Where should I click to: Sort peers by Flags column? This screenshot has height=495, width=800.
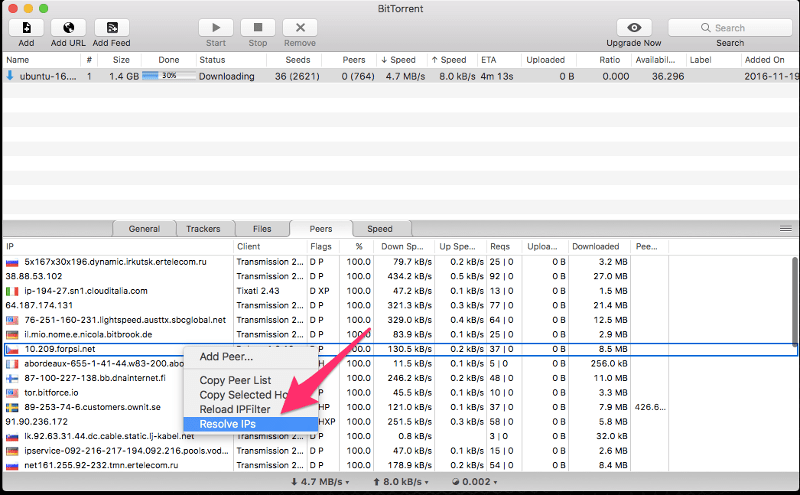[321, 246]
